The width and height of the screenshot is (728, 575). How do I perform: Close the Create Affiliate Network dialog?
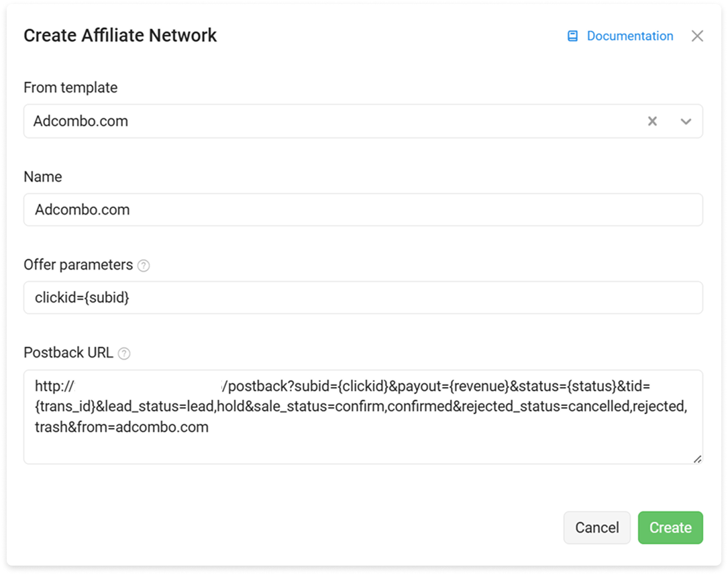[x=697, y=36]
